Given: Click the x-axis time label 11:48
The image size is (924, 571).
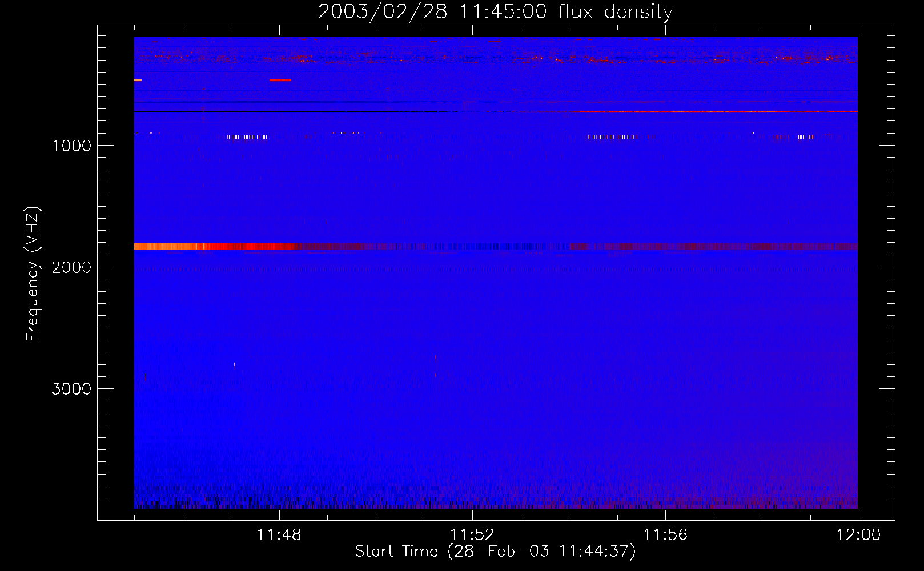Looking at the screenshot, I should tap(279, 535).
